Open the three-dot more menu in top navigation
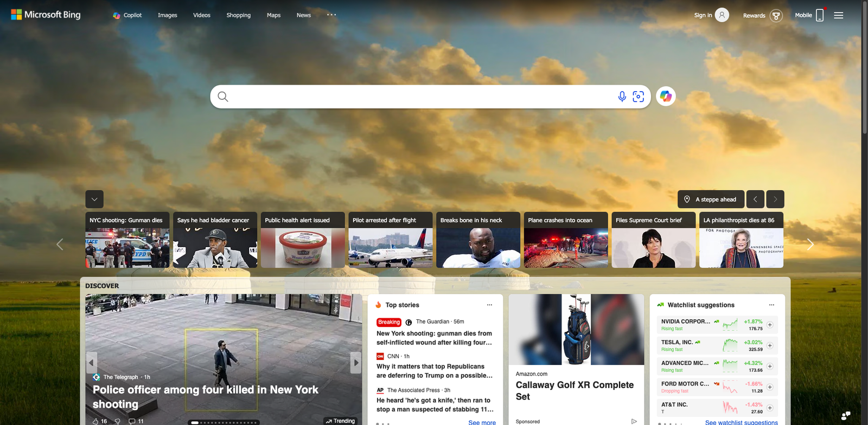Image resolution: width=868 pixels, height=425 pixels. point(331,15)
